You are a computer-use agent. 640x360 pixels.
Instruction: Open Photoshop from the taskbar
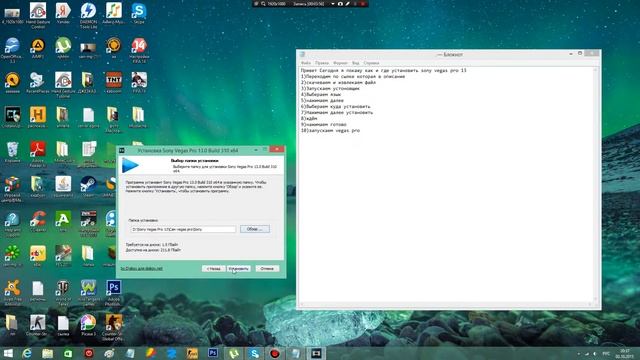tap(213, 353)
